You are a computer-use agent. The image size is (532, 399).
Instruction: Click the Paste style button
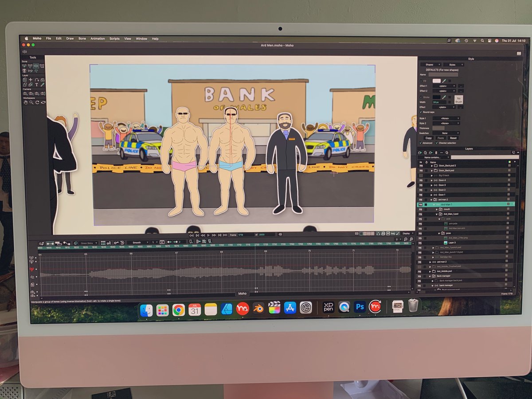441,138
